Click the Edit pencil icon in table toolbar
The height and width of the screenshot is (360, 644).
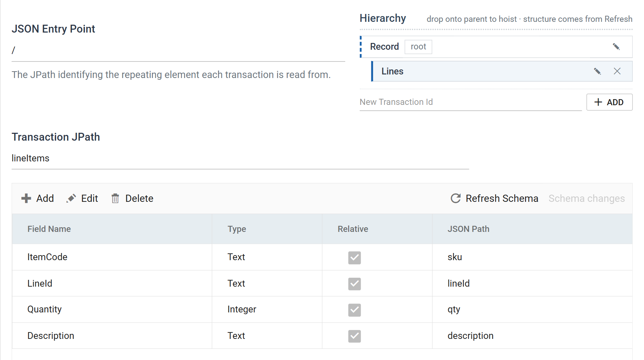(x=71, y=198)
